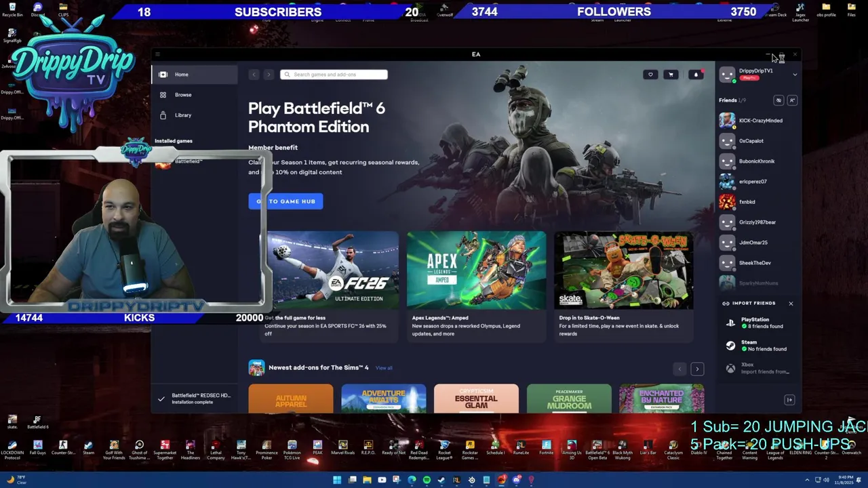Open friend BubonicKhronik
The image size is (868, 488).
tap(757, 161)
